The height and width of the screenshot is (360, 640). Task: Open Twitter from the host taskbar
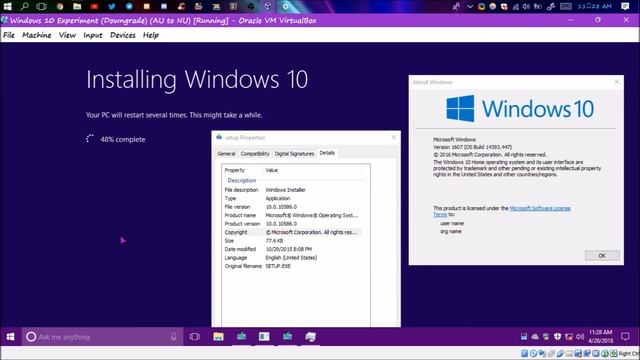(111, 6)
